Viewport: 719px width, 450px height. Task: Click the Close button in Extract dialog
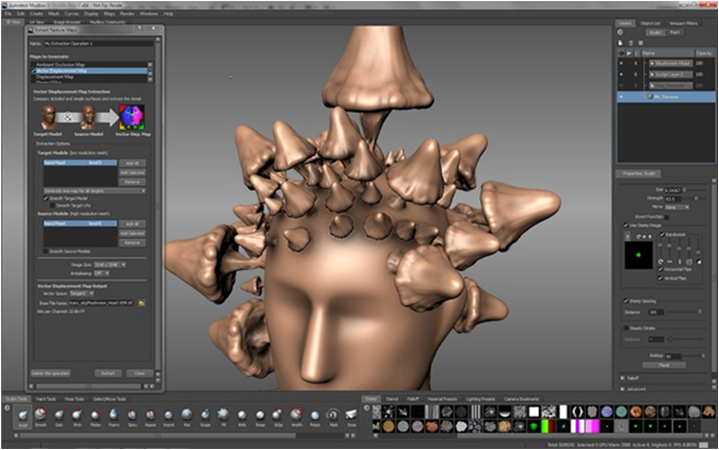point(139,373)
